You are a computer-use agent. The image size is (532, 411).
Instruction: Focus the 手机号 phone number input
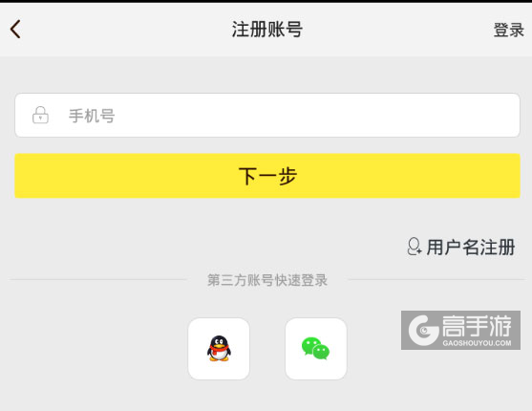click(267, 115)
